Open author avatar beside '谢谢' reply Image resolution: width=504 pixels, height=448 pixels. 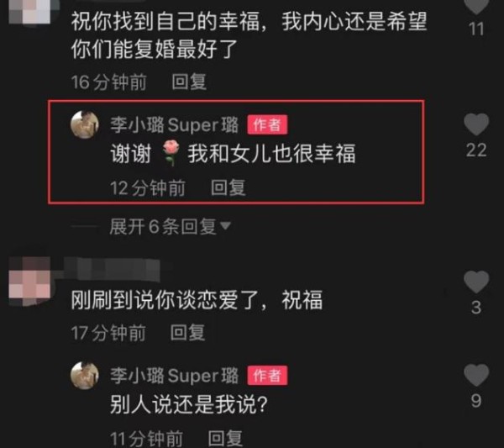pos(85,124)
